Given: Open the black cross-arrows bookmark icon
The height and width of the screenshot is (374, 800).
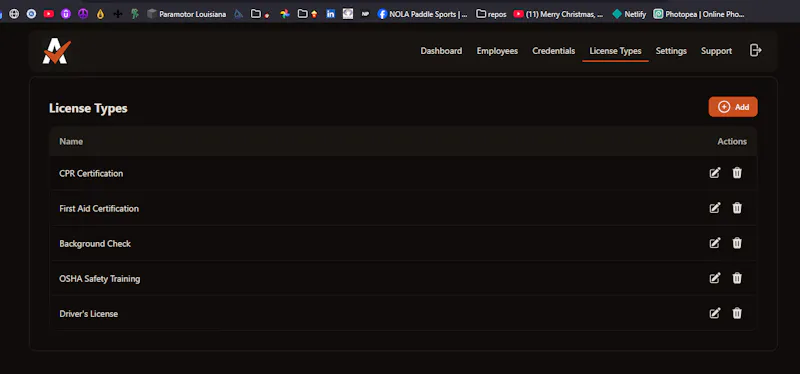Looking at the screenshot, I should pyautogui.click(x=117, y=14).
